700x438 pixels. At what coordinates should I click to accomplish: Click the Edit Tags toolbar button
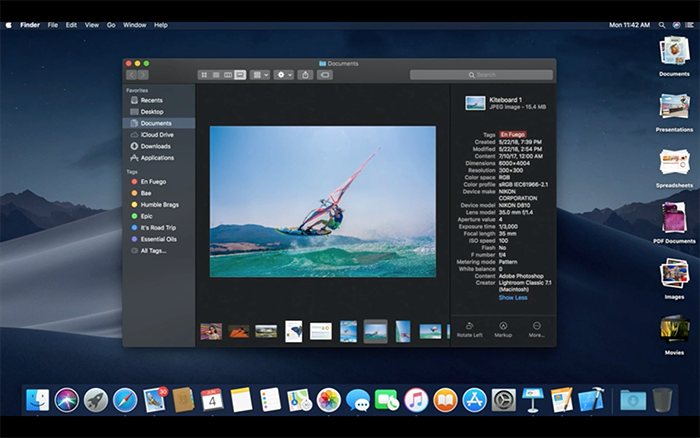pyautogui.click(x=325, y=75)
